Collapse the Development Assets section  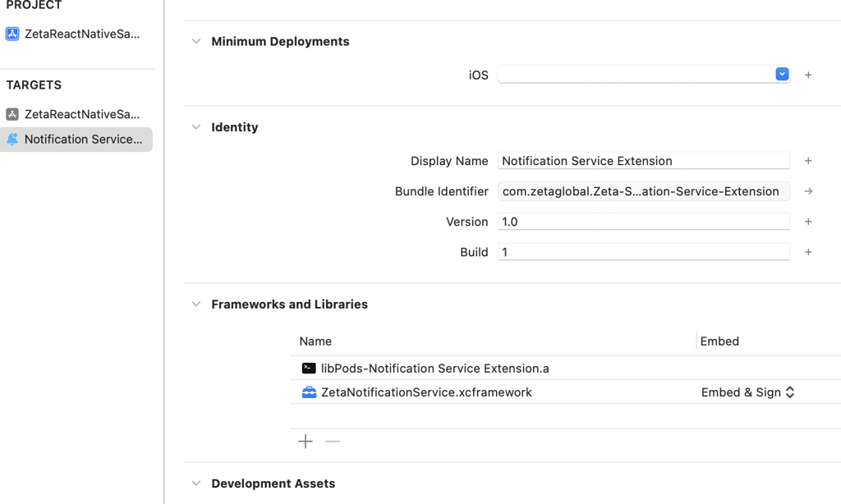pyautogui.click(x=195, y=483)
